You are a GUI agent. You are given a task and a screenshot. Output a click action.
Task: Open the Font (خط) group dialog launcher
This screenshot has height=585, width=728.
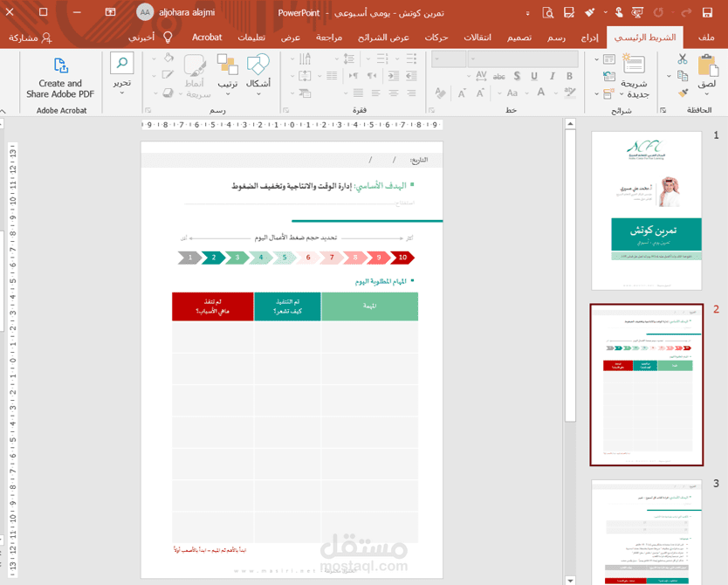pos(432,111)
